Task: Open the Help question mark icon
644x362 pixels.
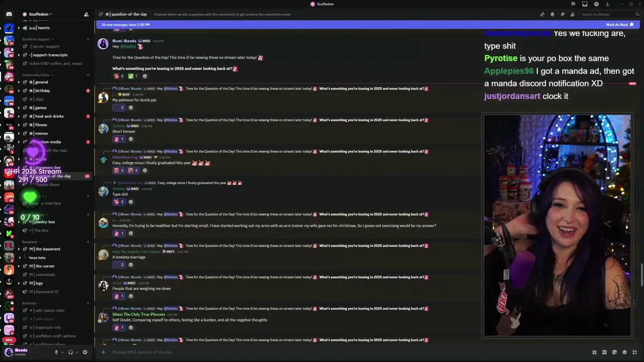Action: pos(596,4)
